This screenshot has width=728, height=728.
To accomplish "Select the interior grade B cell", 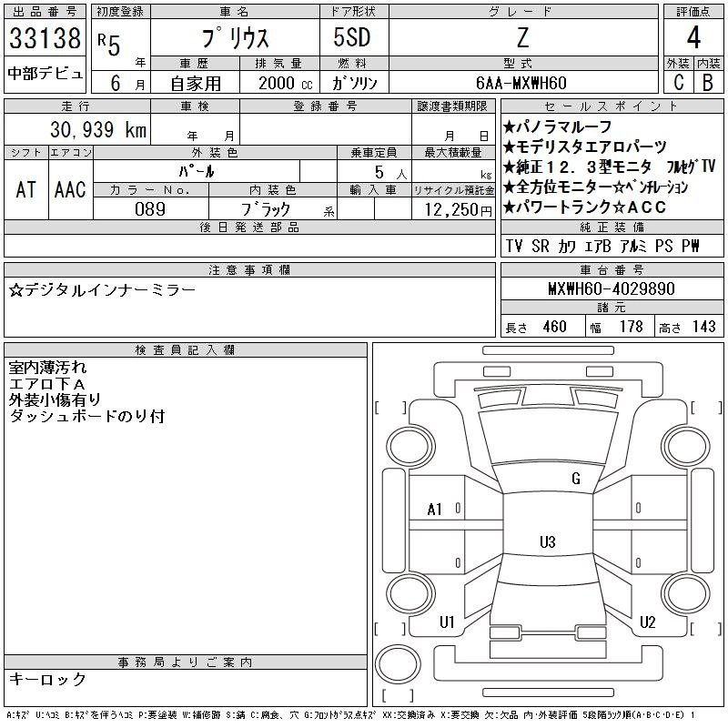I will [x=708, y=83].
